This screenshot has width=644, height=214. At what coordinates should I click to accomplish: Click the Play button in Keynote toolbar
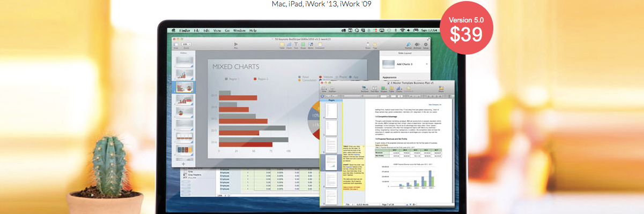tap(236, 44)
